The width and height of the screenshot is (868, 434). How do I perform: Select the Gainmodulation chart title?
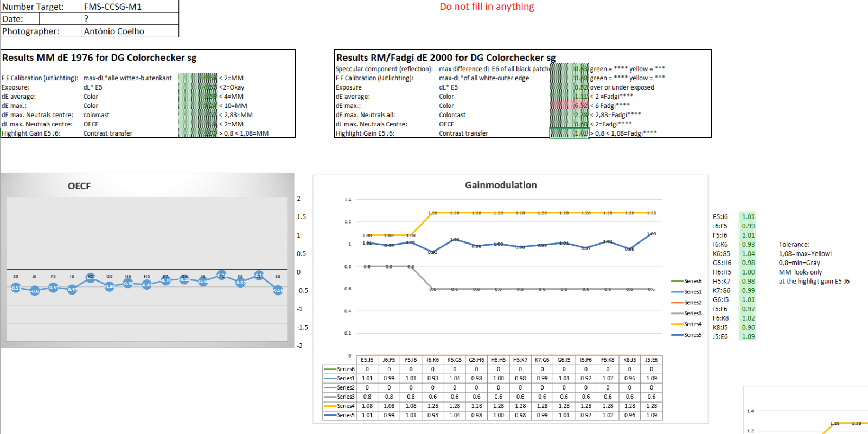point(501,185)
